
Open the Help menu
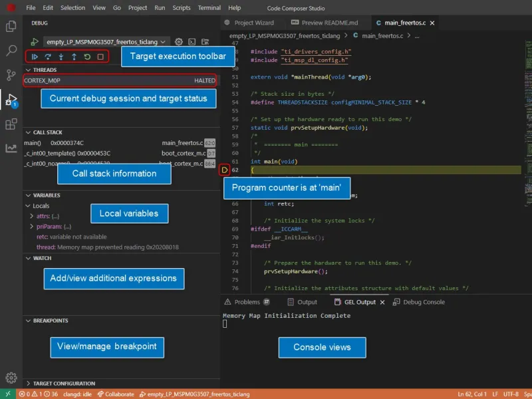[x=234, y=8]
